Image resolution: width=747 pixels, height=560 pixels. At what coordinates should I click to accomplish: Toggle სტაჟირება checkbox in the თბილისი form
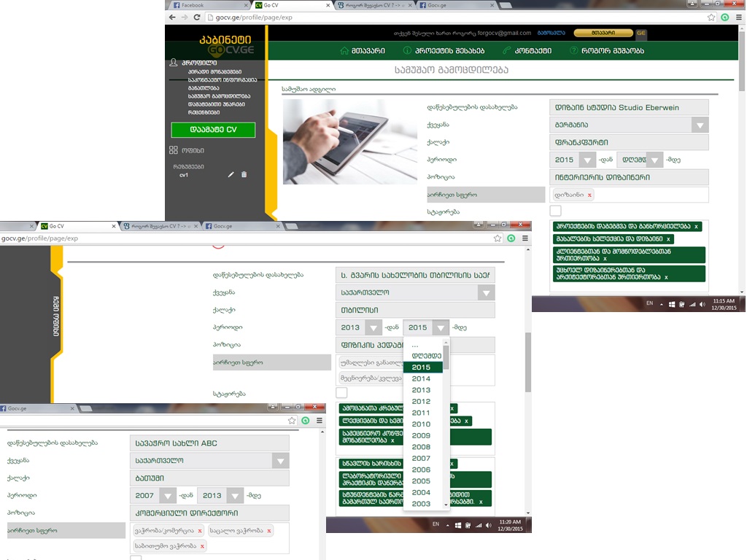(x=341, y=393)
